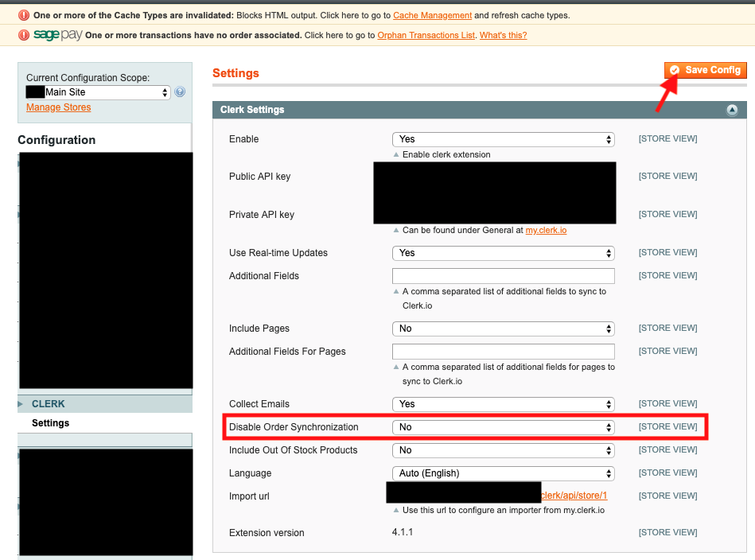Select Settings in the Clerk sidebar
The width and height of the screenshot is (755, 560).
pyautogui.click(x=51, y=423)
